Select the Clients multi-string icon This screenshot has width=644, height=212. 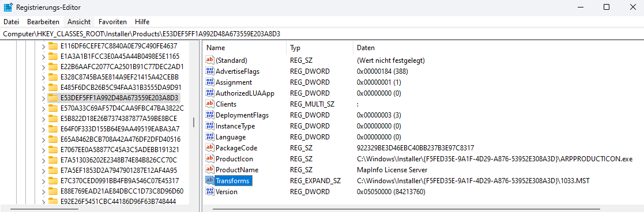click(210, 104)
